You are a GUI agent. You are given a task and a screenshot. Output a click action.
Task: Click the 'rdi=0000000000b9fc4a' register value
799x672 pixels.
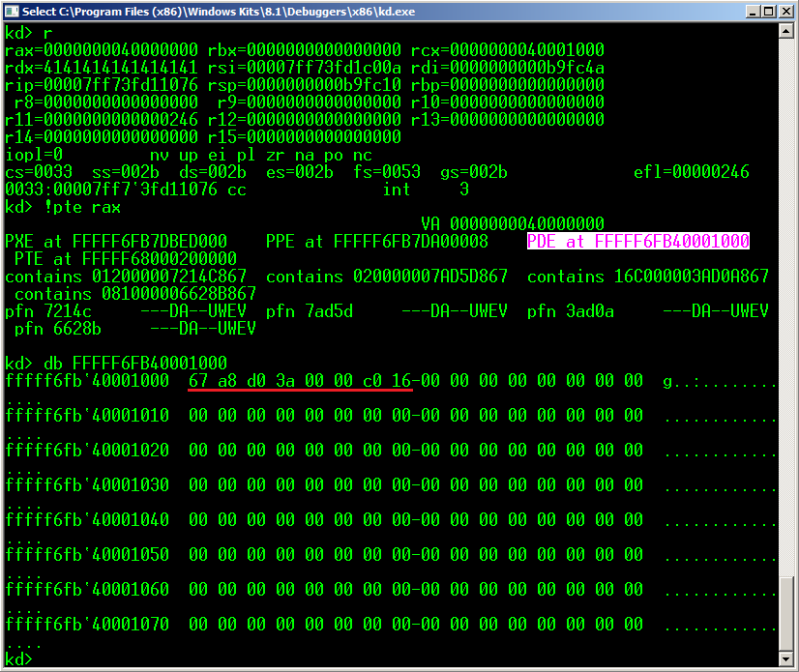(508, 68)
